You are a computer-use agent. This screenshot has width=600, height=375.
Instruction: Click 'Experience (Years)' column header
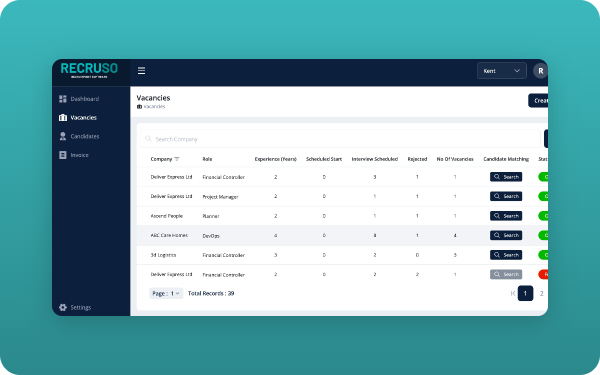[276, 159]
